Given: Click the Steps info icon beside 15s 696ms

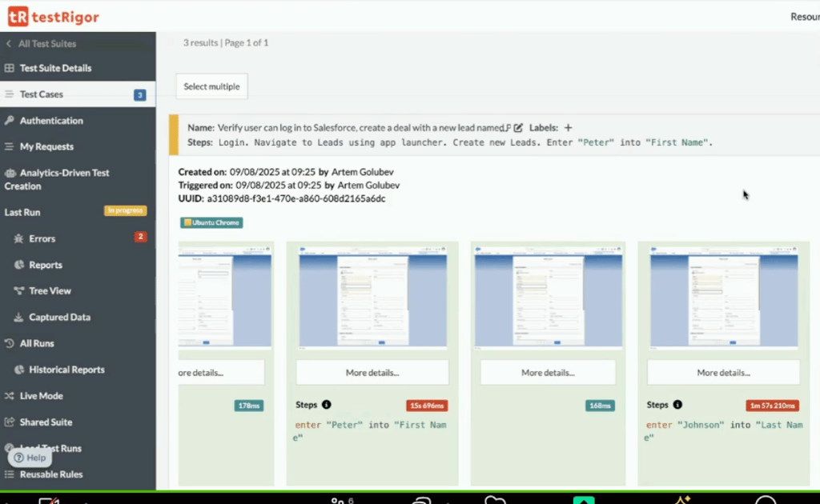Looking at the screenshot, I should [x=327, y=405].
